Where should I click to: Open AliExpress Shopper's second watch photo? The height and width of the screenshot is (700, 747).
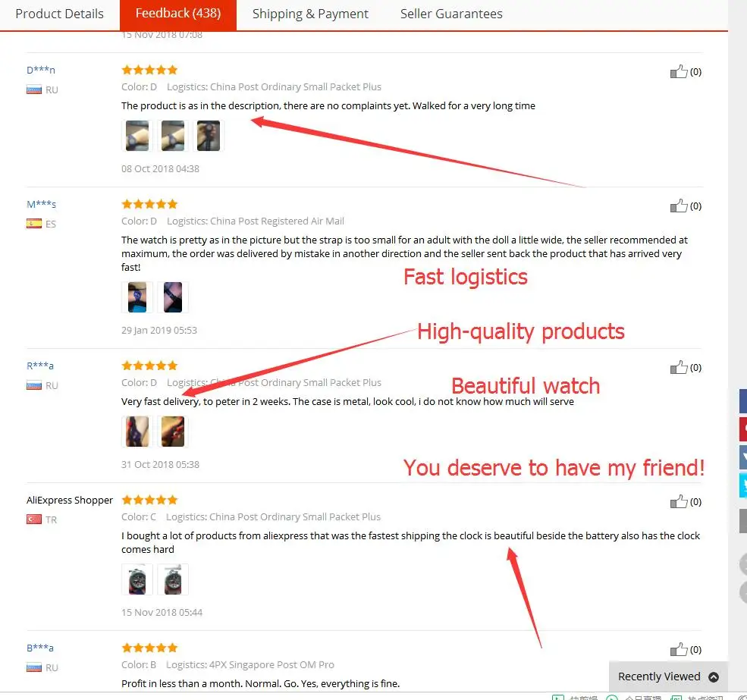pos(173,579)
